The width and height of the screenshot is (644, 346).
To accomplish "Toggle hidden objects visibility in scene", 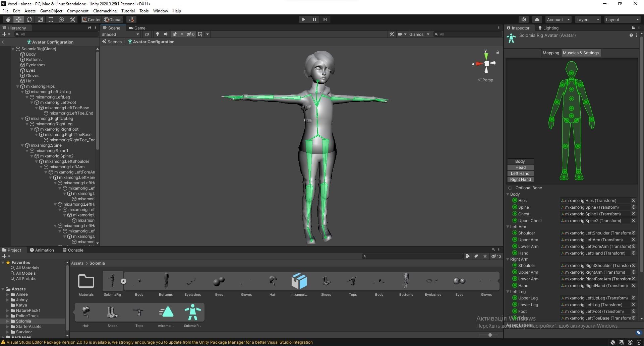I will [x=190, y=34].
